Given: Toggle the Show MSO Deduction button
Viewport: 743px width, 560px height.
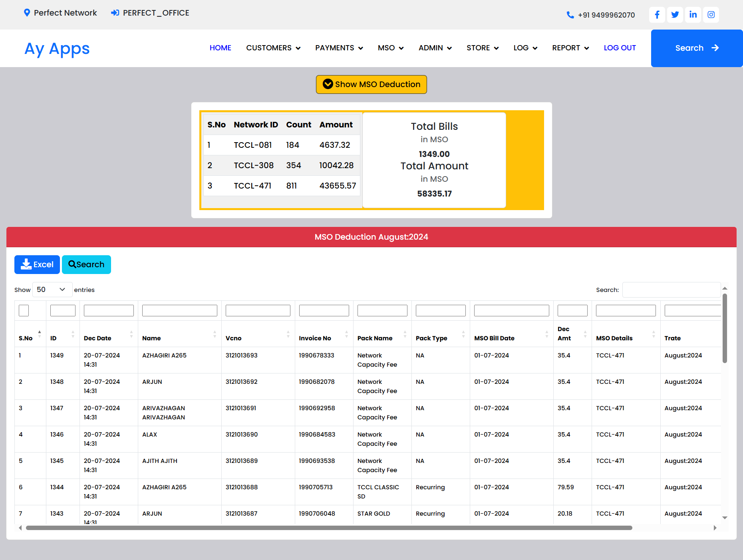Looking at the screenshot, I should tap(371, 84).
